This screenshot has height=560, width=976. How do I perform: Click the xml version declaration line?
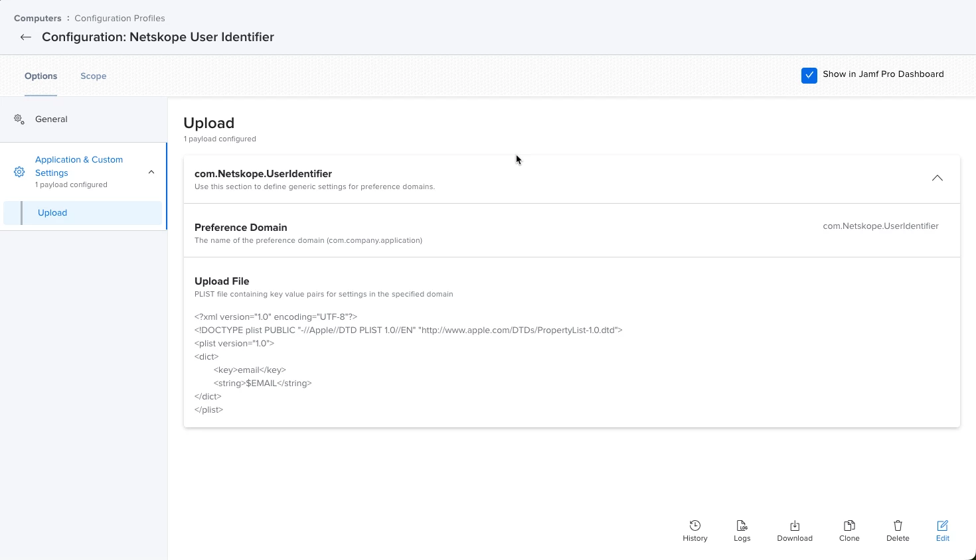276,317
